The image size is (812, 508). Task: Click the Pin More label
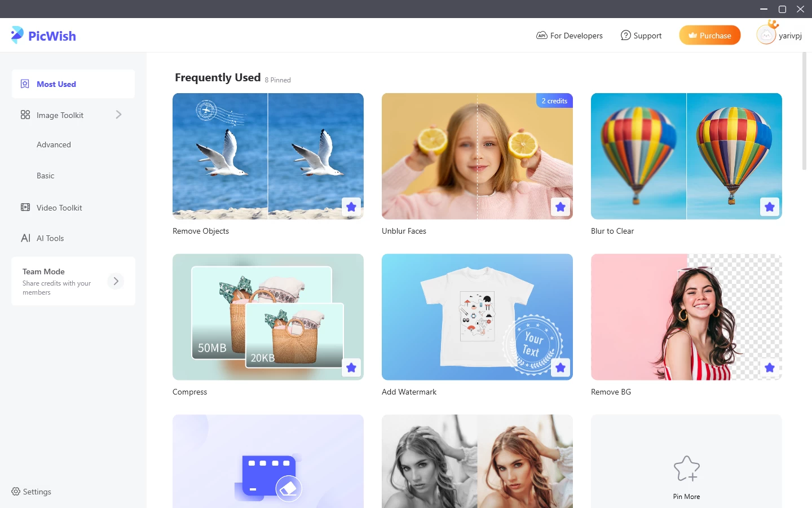click(686, 497)
